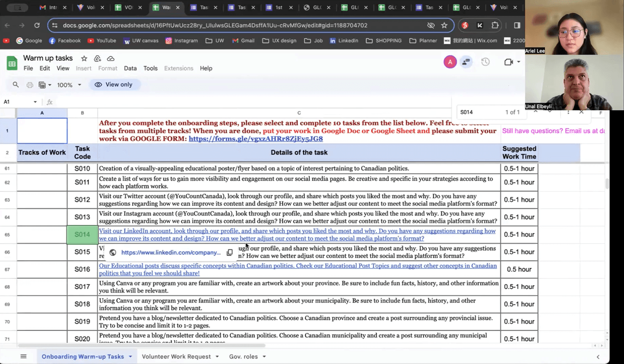Open the UX design bookmark folder
The image size is (624, 364).
click(x=279, y=40)
